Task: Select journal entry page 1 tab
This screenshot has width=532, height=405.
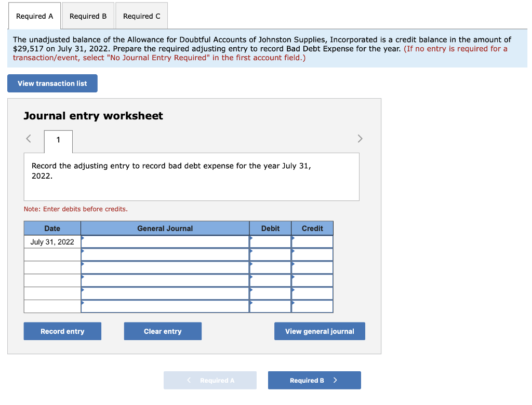Action: tap(58, 141)
